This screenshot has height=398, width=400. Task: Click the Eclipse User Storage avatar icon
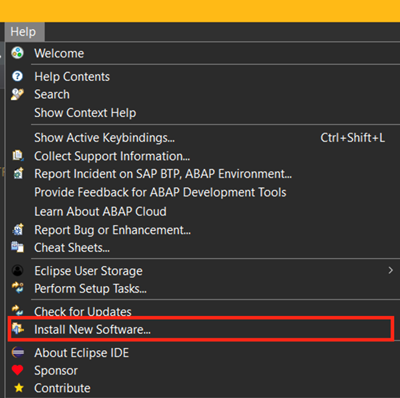[x=17, y=270]
